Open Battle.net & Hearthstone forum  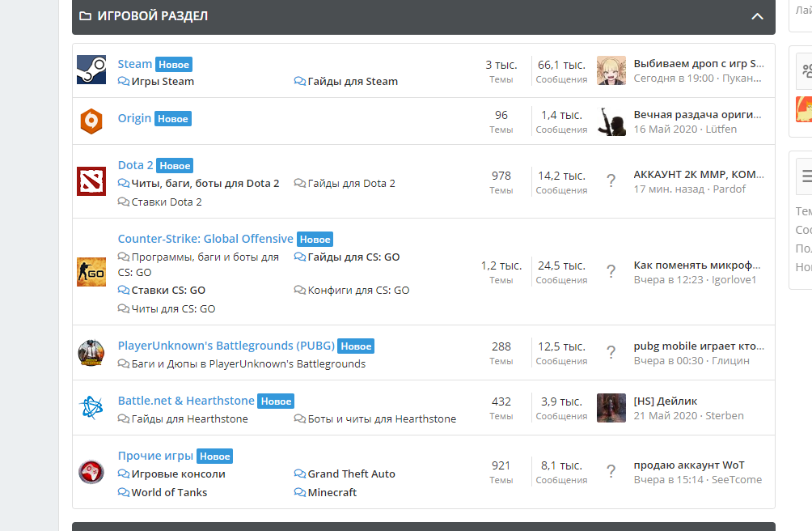(x=186, y=401)
